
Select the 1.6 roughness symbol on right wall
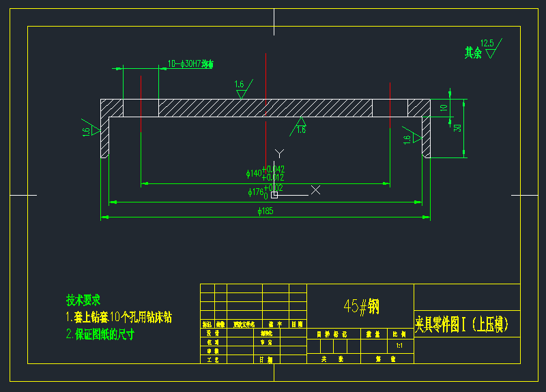tap(412, 135)
